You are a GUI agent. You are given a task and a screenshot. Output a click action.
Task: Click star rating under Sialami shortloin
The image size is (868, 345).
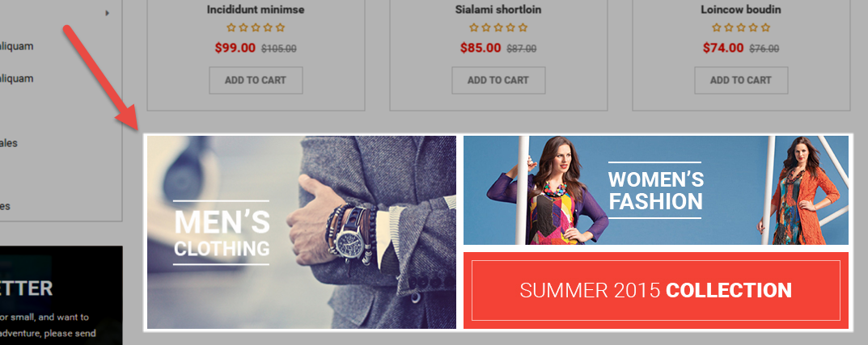pyautogui.click(x=498, y=27)
